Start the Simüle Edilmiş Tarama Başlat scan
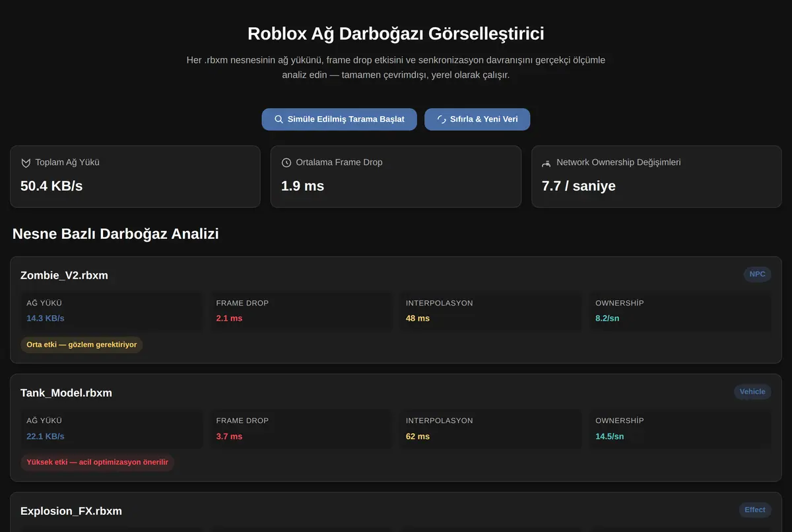 pyautogui.click(x=339, y=119)
